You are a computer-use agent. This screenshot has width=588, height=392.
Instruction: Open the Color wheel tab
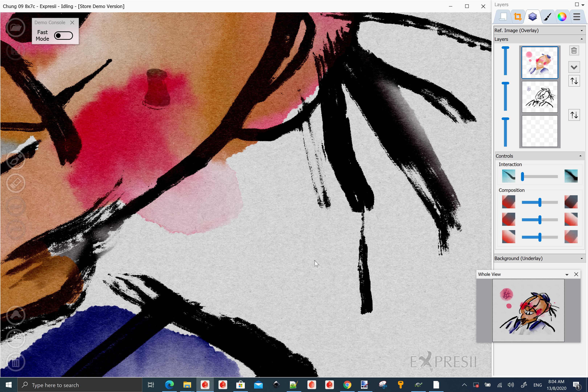coord(562,17)
